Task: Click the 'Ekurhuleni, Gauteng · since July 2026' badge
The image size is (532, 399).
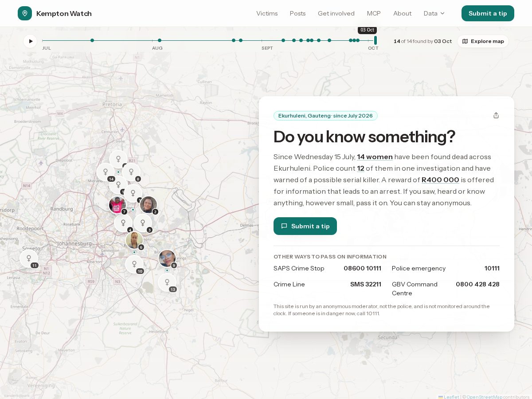Action: pos(325,116)
